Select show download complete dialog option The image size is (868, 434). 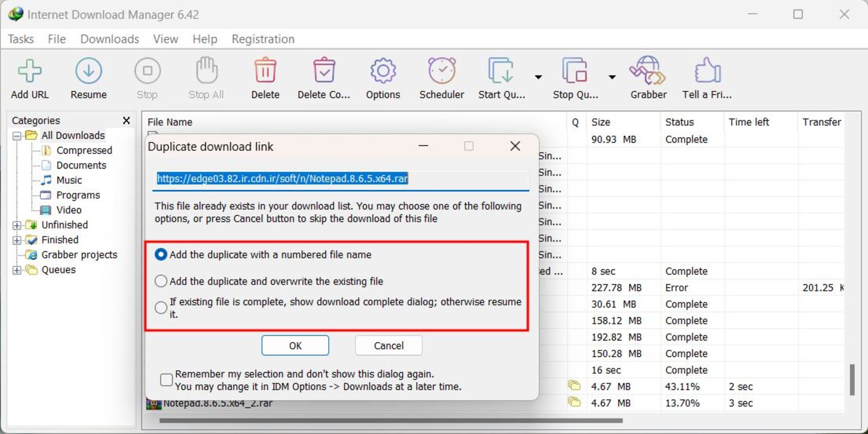pos(161,308)
